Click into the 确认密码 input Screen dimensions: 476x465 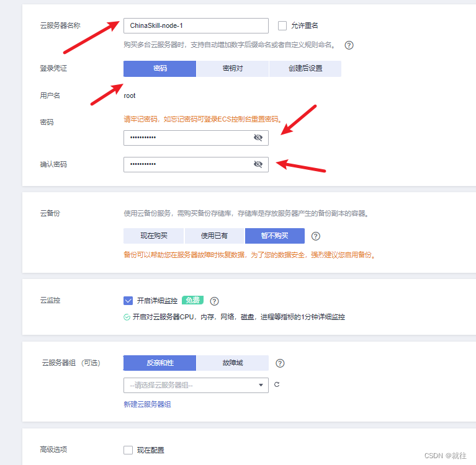tap(196, 164)
